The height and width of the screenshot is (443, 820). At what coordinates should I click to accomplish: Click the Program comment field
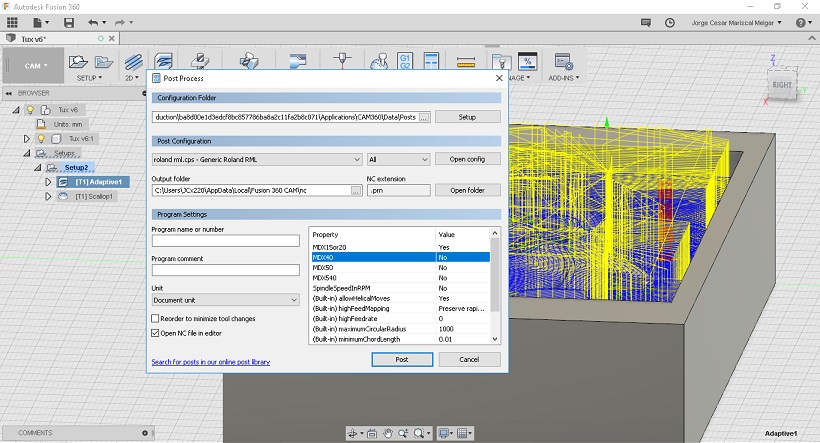(x=225, y=270)
